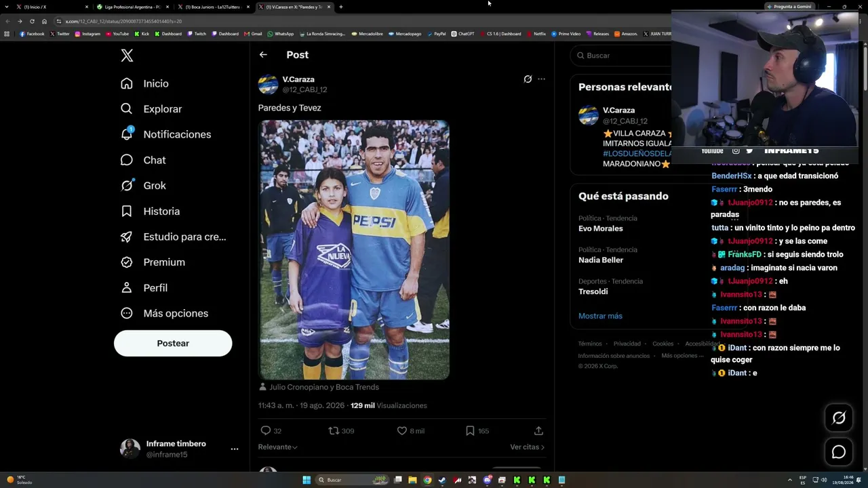Click the Grok icon on the post header
Viewport: 868px width, 488px height.
pyautogui.click(x=528, y=79)
